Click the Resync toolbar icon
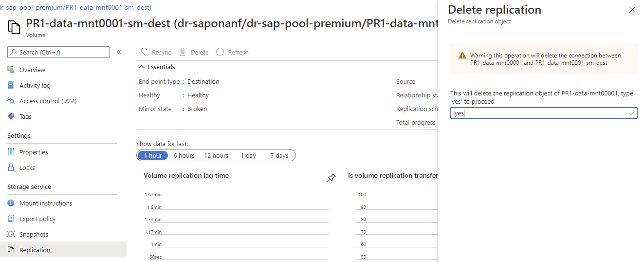The image size is (644, 262). pyautogui.click(x=144, y=52)
